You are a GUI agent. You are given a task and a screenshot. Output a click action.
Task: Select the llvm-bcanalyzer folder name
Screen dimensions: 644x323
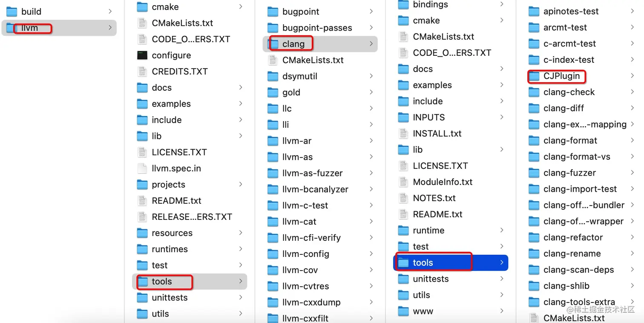[315, 189]
